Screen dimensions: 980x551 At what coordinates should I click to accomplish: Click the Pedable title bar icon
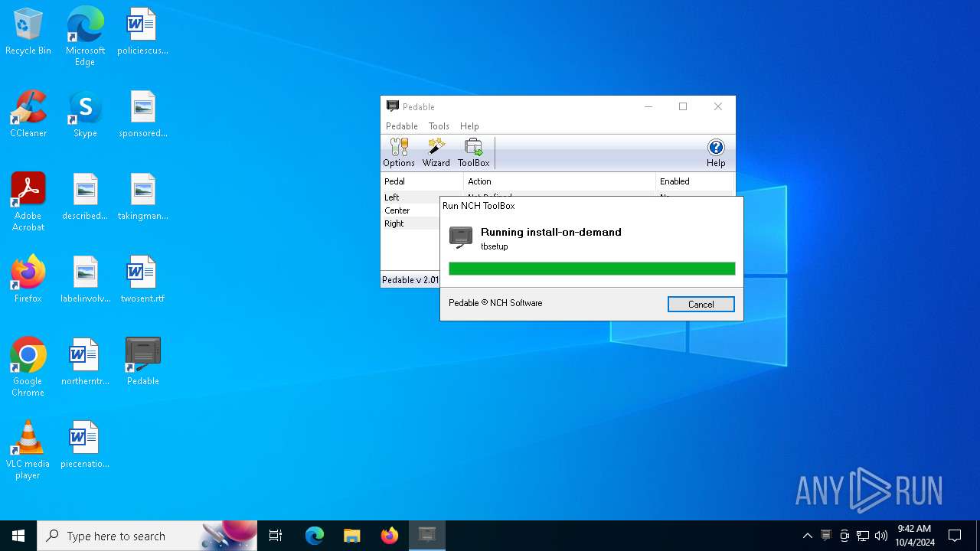393,106
